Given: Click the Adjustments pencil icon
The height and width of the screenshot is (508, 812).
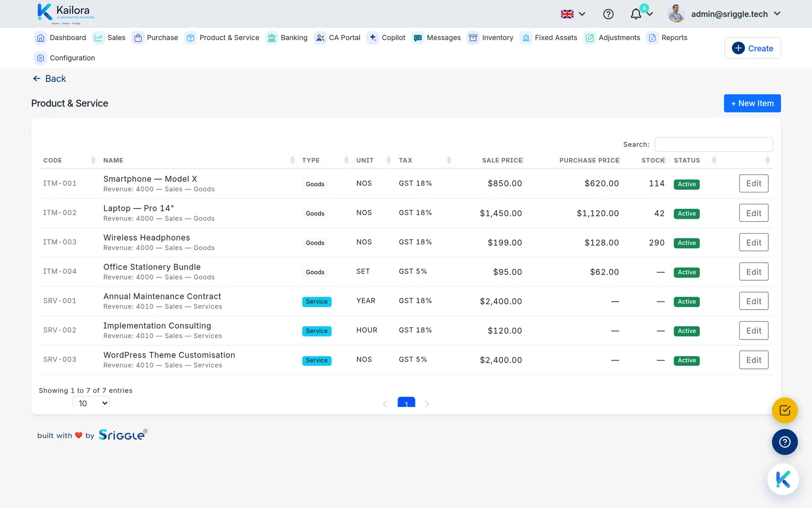Looking at the screenshot, I should [x=590, y=38].
